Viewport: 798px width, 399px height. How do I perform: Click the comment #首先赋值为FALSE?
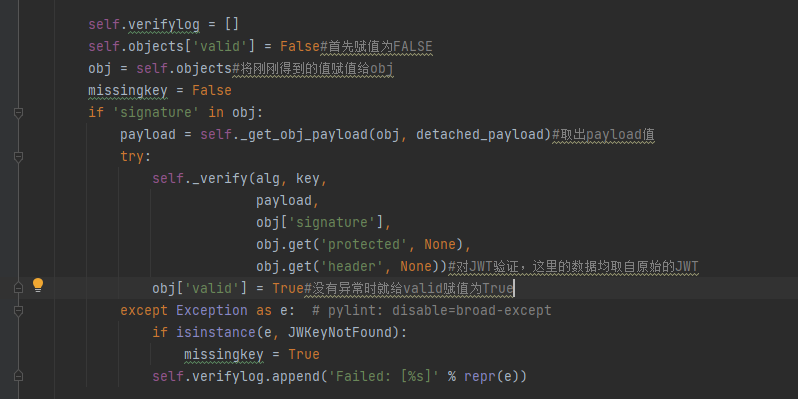(x=376, y=47)
